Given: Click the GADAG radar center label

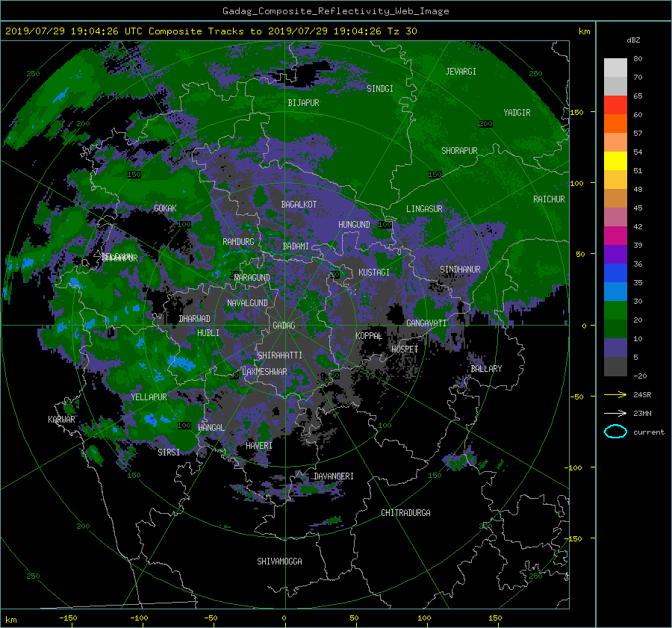Looking at the screenshot, I should click(x=284, y=326).
